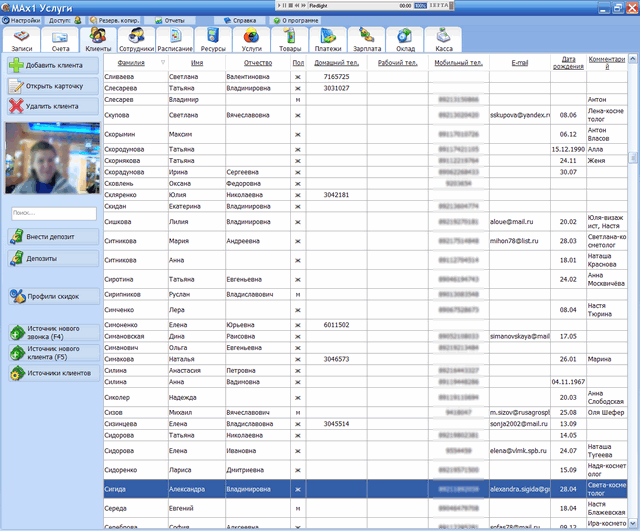Click the Депозиты button
The height and width of the screenshot is (531, 640).
53,258
